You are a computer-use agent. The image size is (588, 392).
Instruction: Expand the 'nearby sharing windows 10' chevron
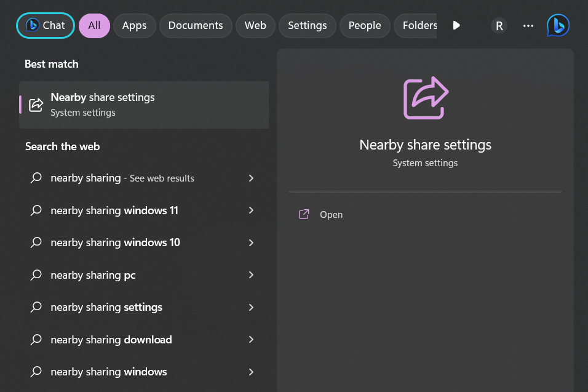click(x=251, y=242)
